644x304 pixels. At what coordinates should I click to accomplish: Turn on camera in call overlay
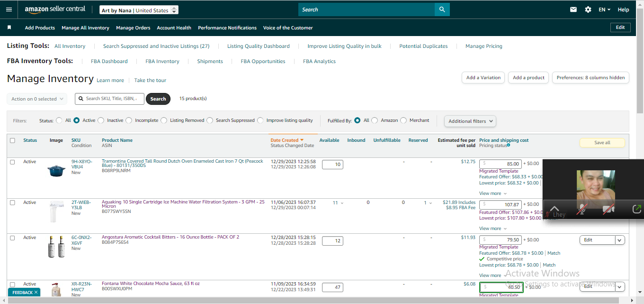point(608,209)
